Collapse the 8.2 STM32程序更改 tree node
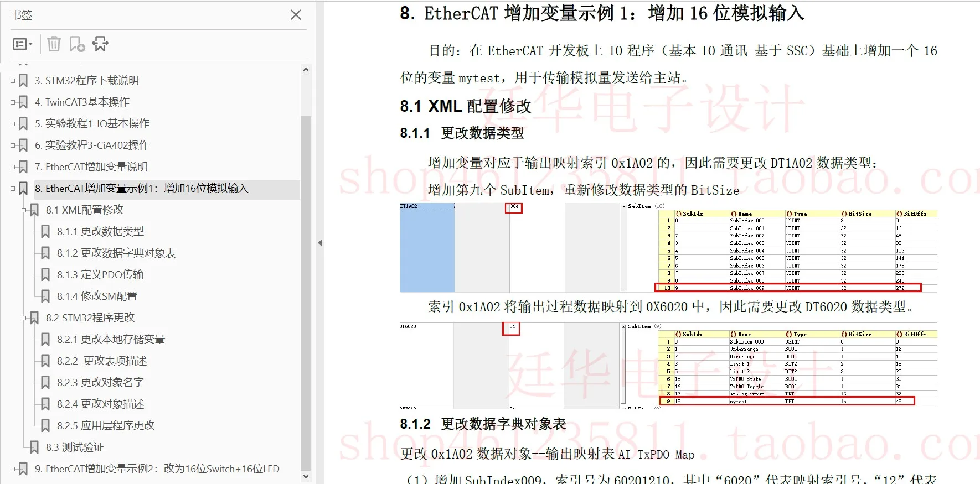The image size is (980, 484). (24, 318)
